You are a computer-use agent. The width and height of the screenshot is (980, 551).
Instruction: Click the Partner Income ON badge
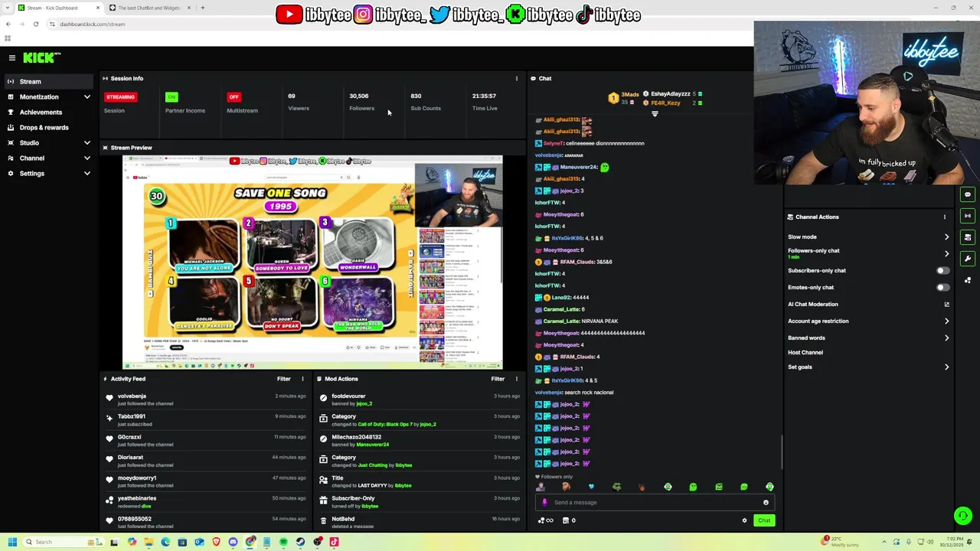coord(171,97)
